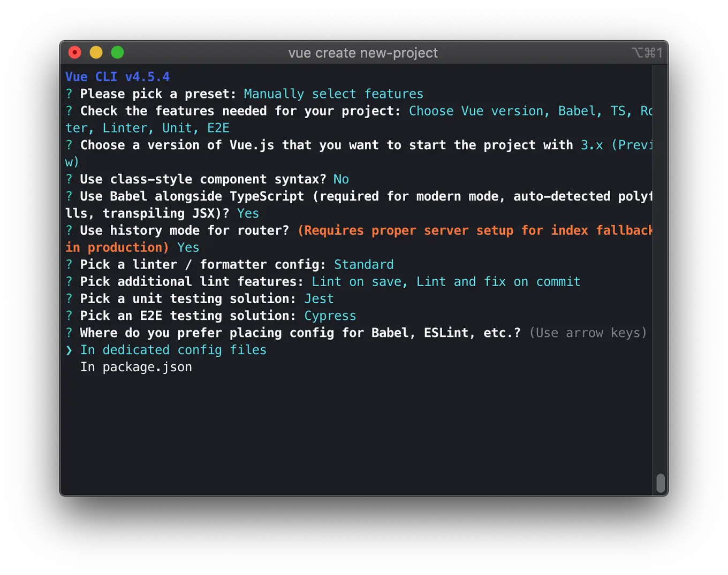Viewport: 728px width, 575px height.
Task: Select "In package.json" option
Action: pyautogui.click(x=136, y=367)
